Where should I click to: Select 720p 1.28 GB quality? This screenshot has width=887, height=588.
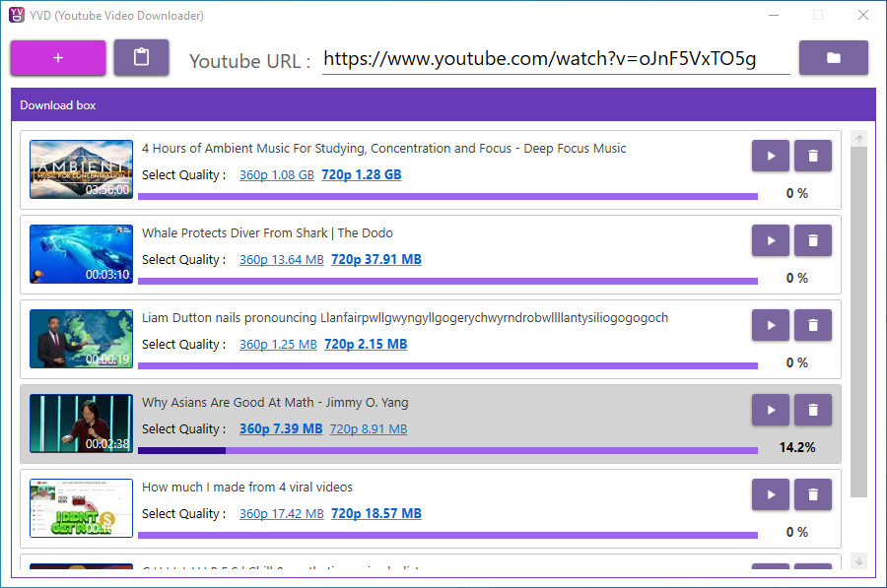(362, 174)
